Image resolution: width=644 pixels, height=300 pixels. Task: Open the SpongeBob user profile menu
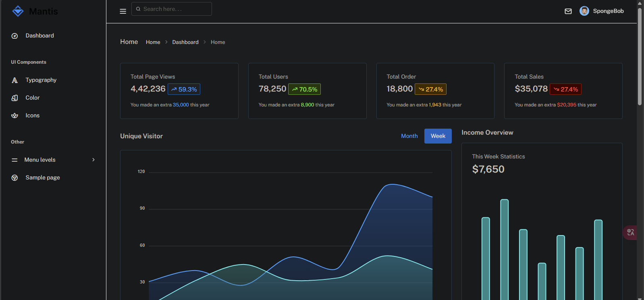coord(608,11)
